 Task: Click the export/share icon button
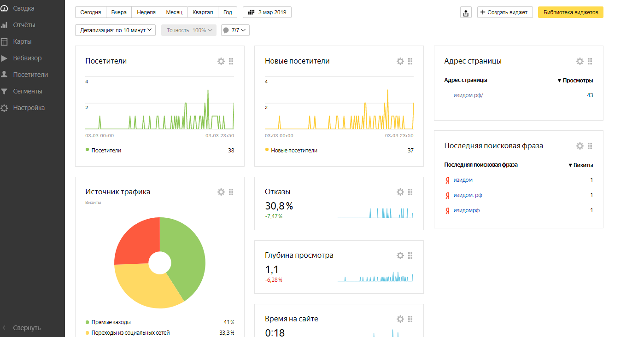[x=466, y=12]
